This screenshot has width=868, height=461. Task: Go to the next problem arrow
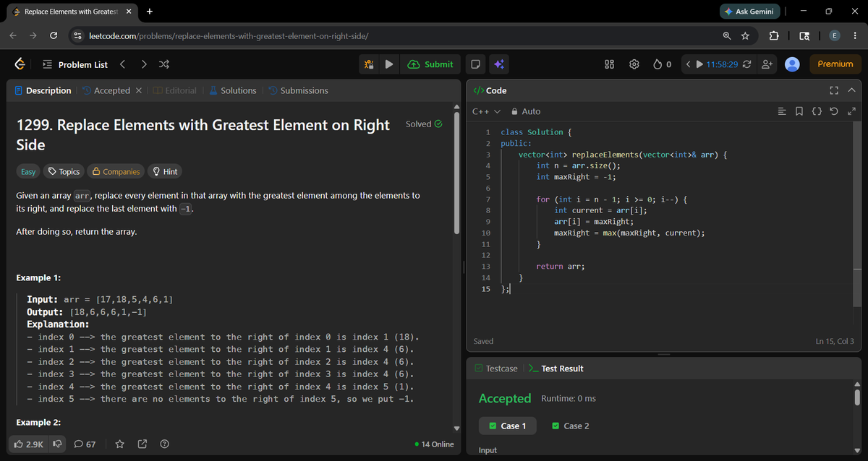pos(144,64)
